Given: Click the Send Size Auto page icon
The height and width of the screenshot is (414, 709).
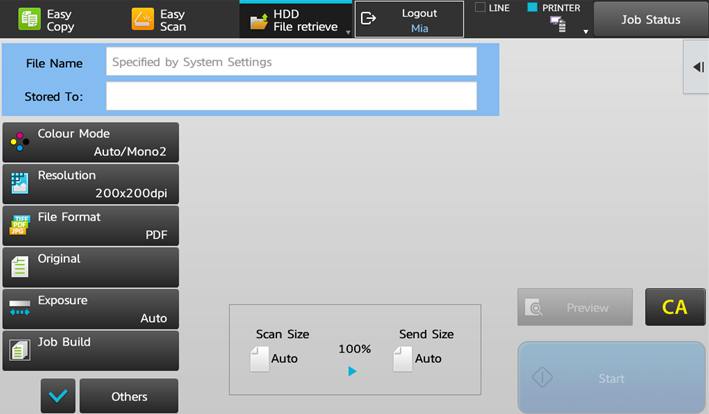Looking at the screenshot, I should pos(402,359).
